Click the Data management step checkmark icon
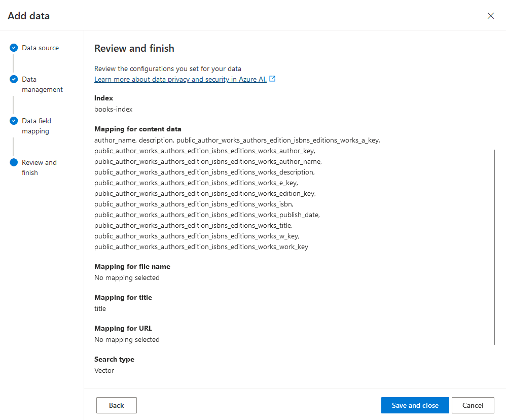 (x=13, y=79)
